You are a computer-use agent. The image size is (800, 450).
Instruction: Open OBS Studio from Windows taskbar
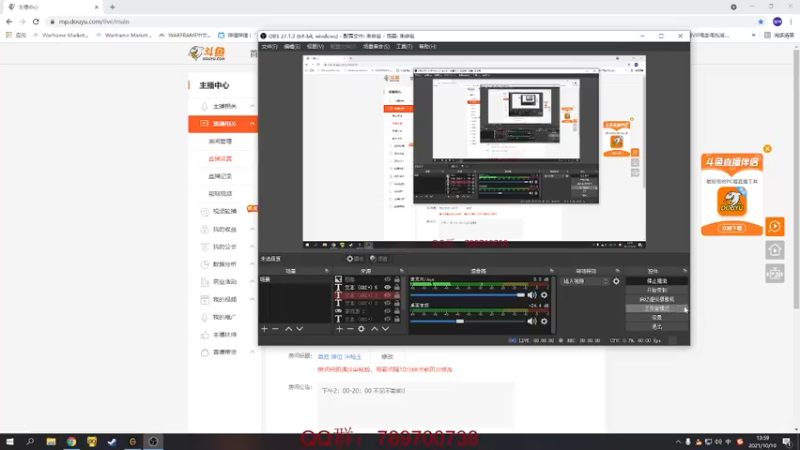153,442
